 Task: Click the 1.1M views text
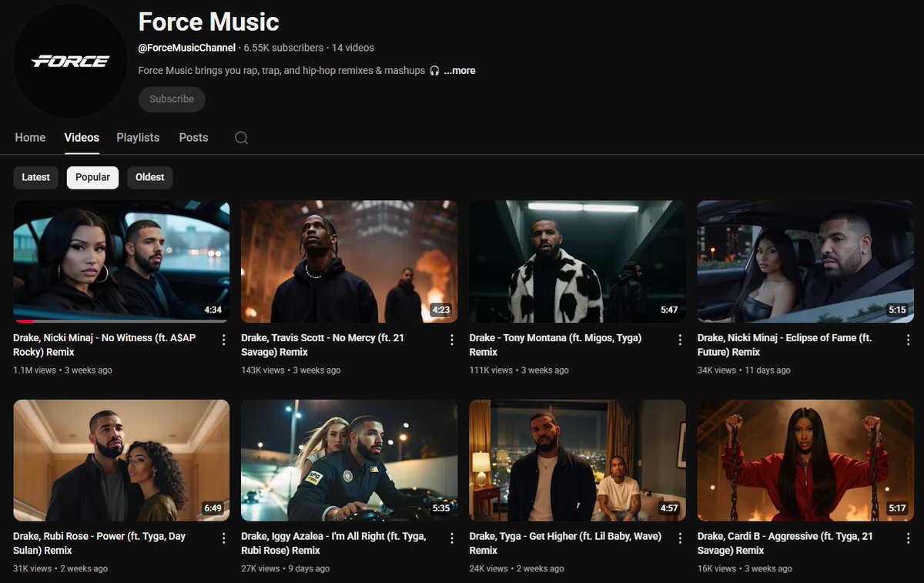(x=35, y=370)
